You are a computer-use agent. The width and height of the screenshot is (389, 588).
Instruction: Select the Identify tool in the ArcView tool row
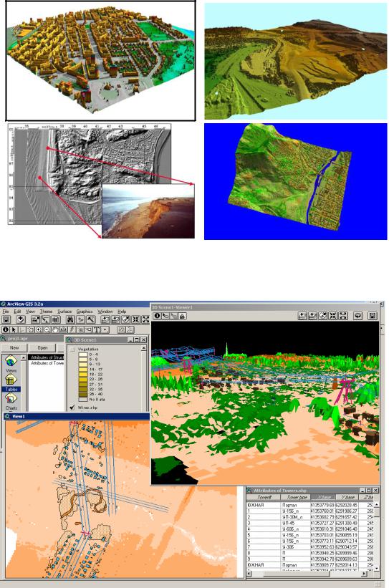click(6, 330)
